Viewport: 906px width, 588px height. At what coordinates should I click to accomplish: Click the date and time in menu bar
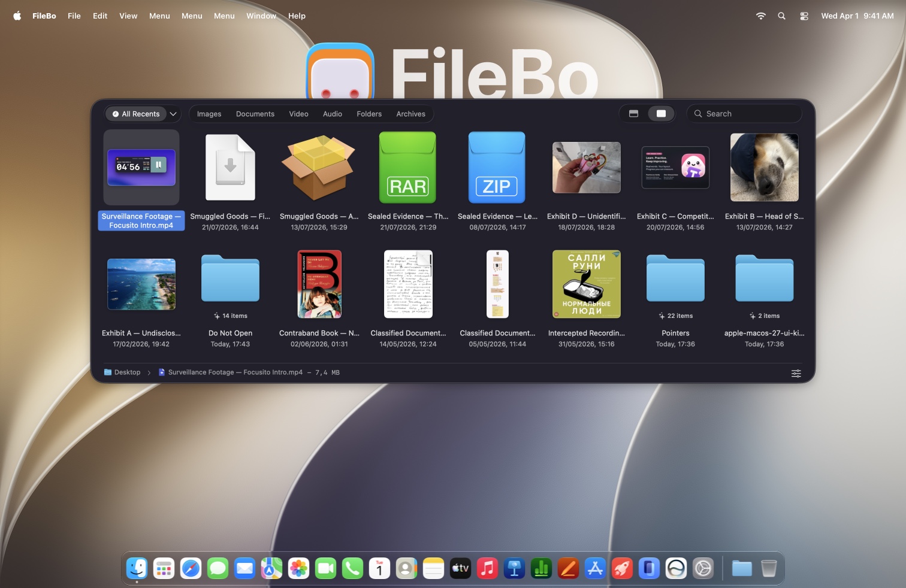click(857, 16)
